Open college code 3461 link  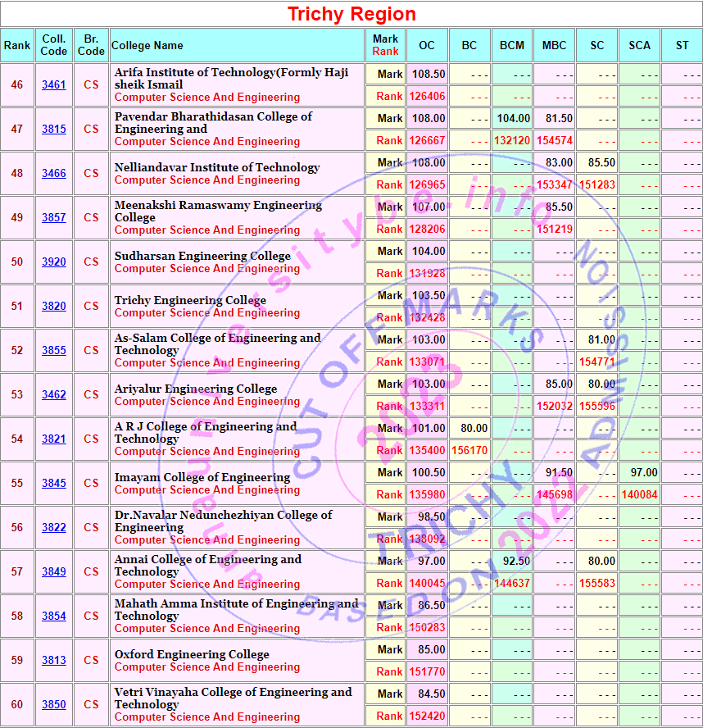54,85
